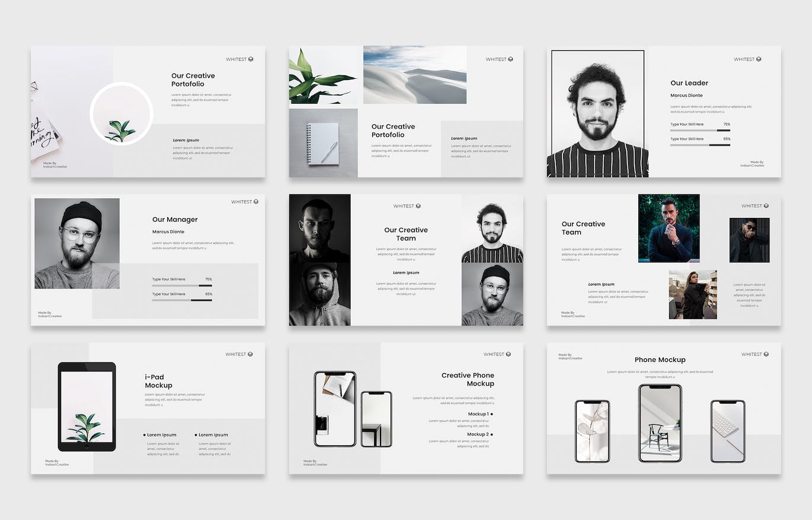The height and width of the screenshot is (520, 812).
Task: Click the bullet dot beside Mockup 1
Action: tap(492, 414)
